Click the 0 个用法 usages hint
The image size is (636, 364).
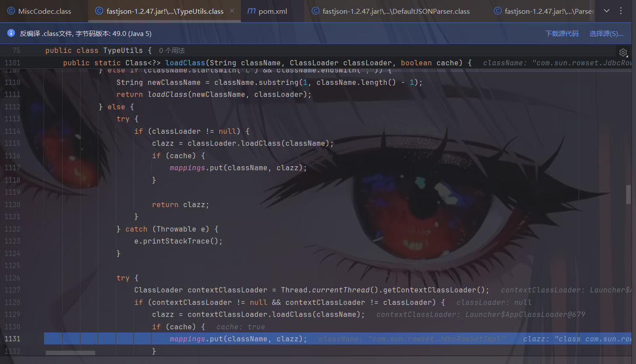(172, 51)
